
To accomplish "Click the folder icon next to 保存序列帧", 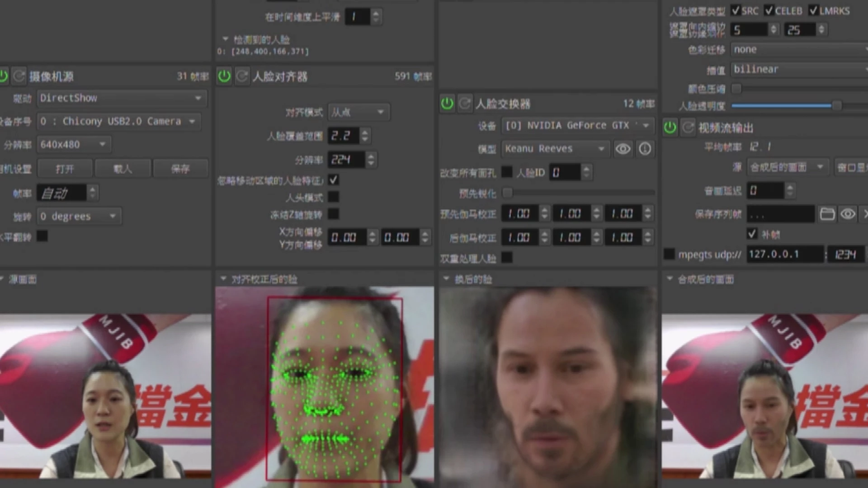I will tap(827, 214).
